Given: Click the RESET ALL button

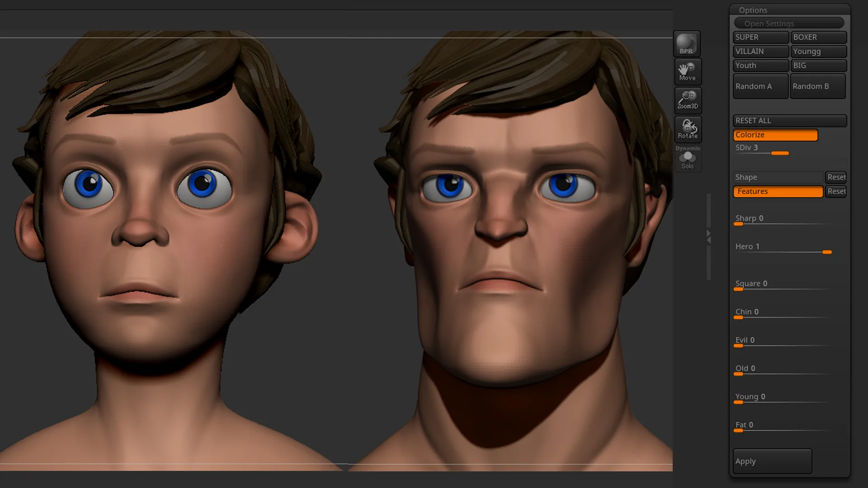Looking at the screenshot, I should point(789,120).
